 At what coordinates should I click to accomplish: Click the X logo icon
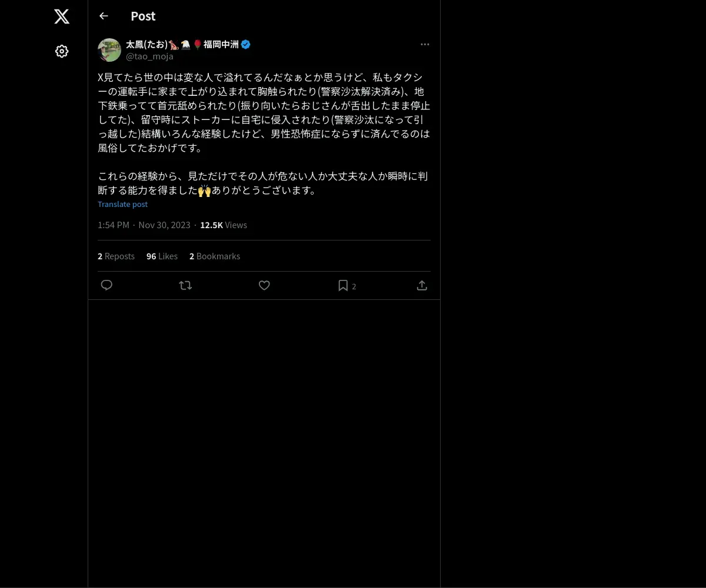click(x=62, y=16)
